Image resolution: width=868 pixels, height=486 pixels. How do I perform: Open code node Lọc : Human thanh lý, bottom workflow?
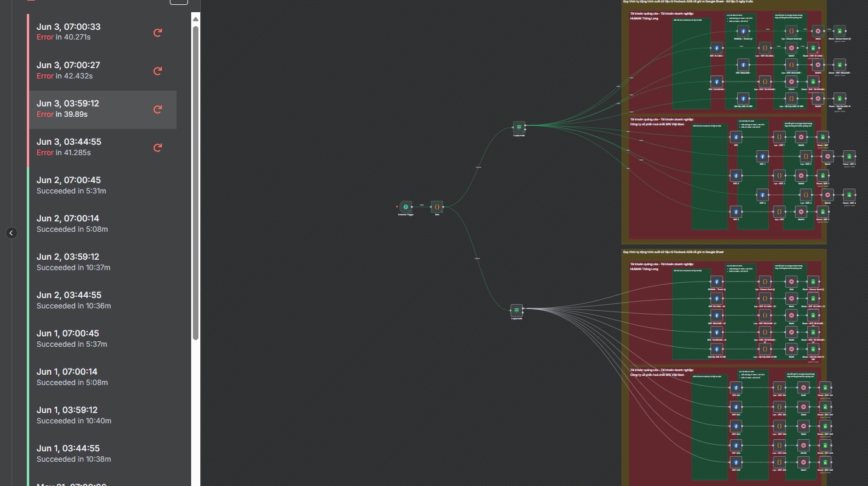pyautogui.click(x=765, y=282)
